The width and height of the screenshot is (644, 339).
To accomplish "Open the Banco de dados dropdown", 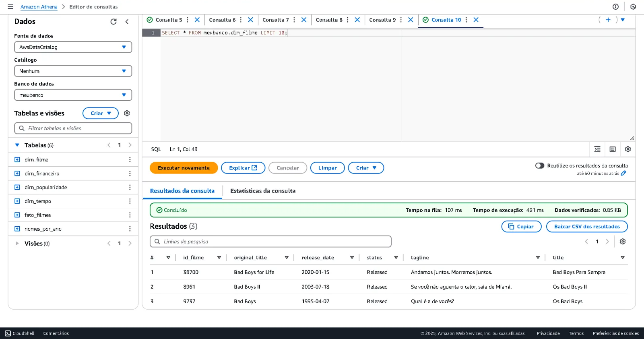I will (73, 95).
